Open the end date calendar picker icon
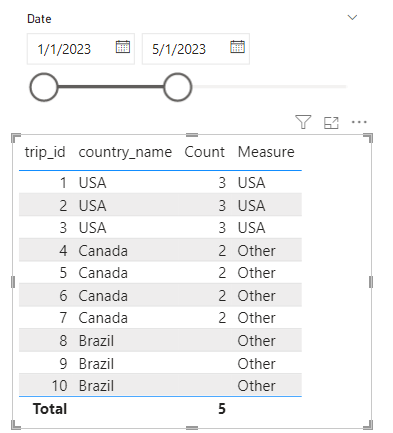393x433 pixels. 237,47
